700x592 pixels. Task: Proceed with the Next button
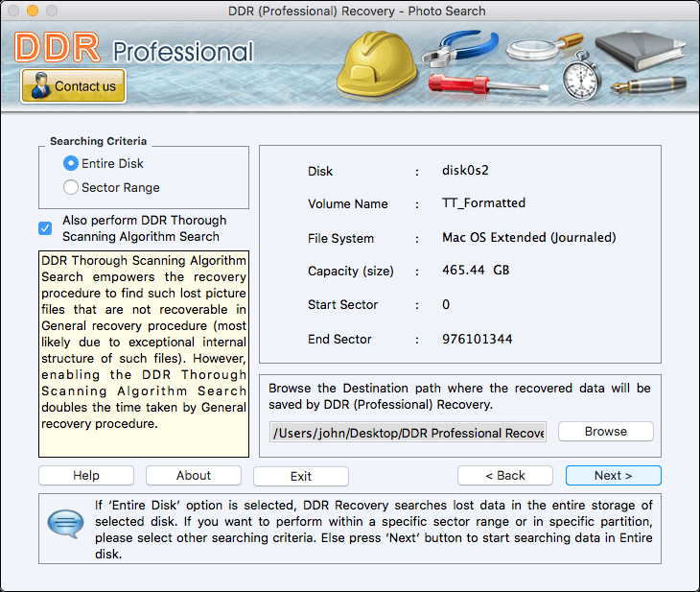[x=614, y=475]
